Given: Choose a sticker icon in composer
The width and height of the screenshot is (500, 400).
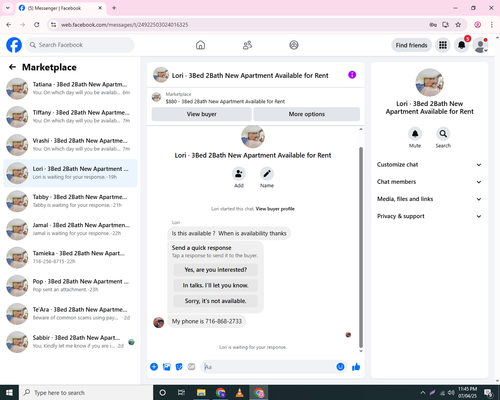Looking at the screenshot, I should [179, 367].
